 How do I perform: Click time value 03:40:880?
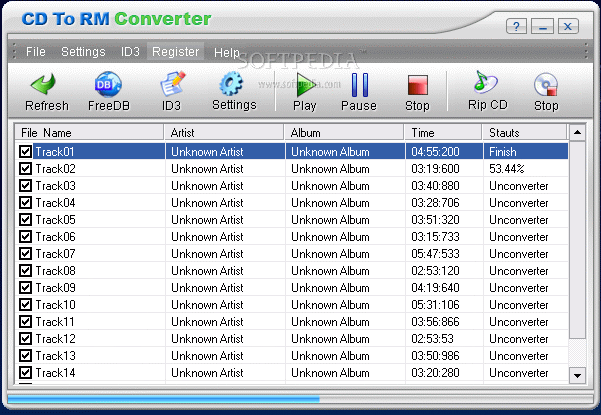tap(435, 185)
